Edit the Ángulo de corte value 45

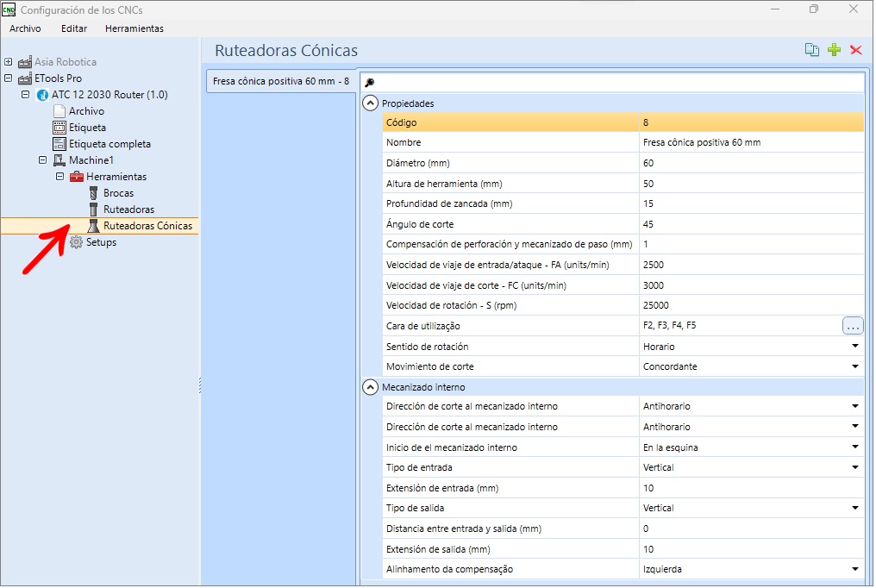point(752,224)
